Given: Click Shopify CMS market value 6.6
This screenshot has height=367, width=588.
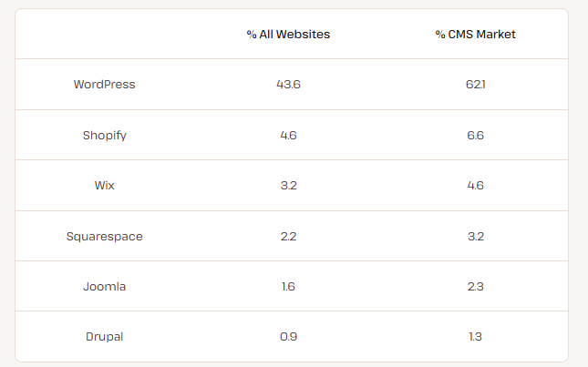Looking at the screenshot, I should tap(475, 136).
